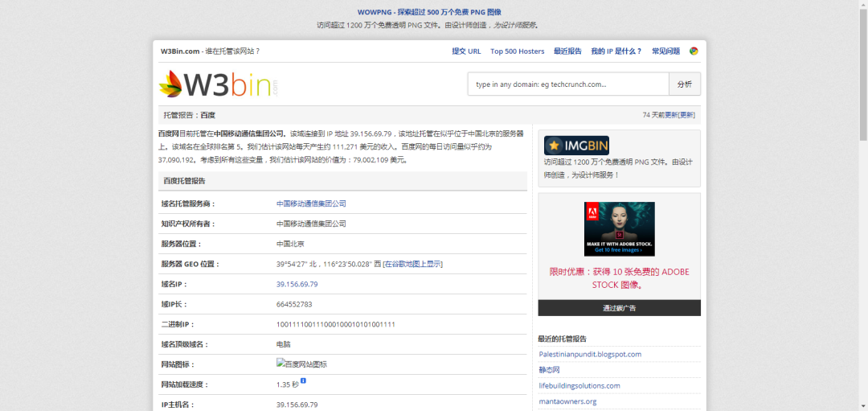Open the 中国移动通信集团公司 hosting provider link

[x=311, y=203]
